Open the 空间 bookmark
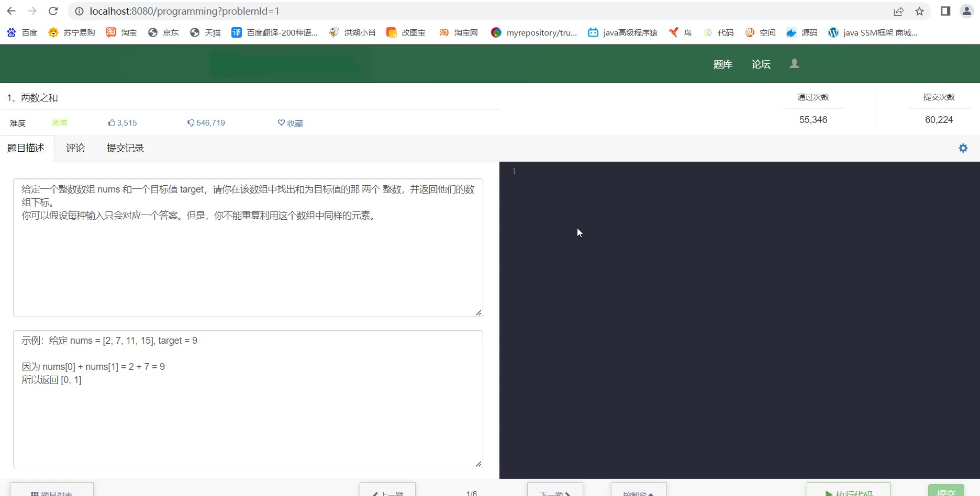This screenshot has width=980, height=496. click(760, 32)
